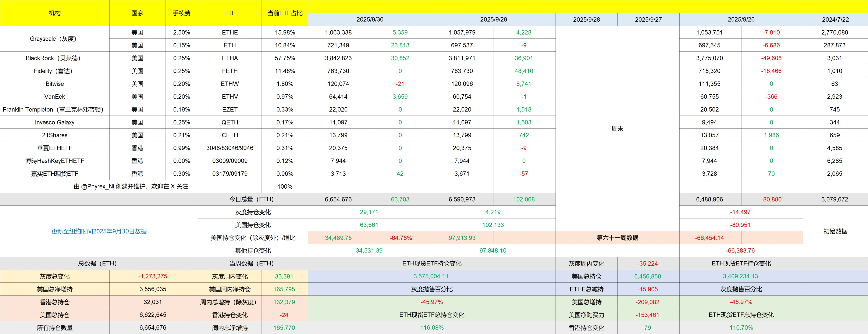Click the blue 更新至纽约时间 update note
Screen dimensions: 868x334
[x=99, y=231]
